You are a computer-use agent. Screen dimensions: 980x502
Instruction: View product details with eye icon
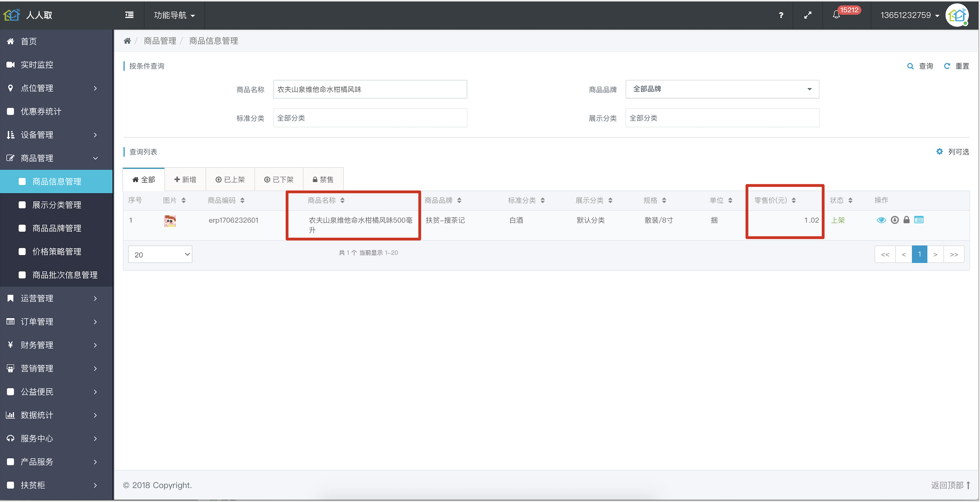point(881,220)
